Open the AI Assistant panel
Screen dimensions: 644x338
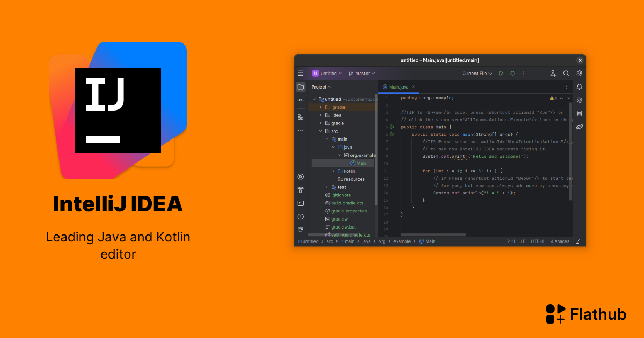[579, 100]
